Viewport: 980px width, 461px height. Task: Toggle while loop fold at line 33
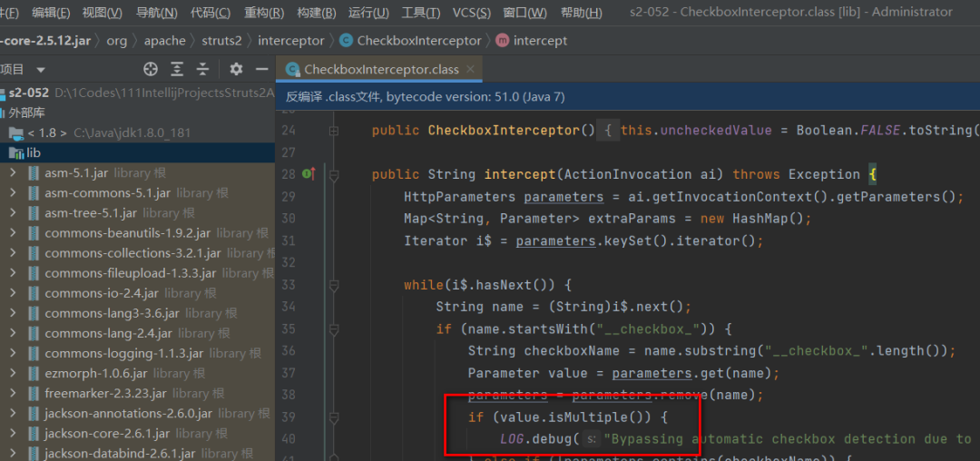[333, 286]
